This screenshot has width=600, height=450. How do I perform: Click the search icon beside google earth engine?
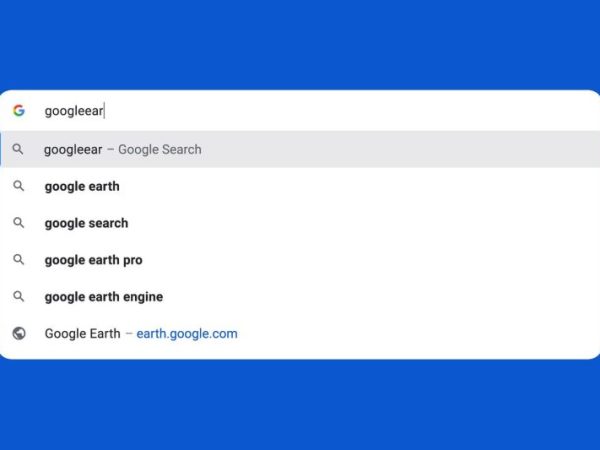tap(19, 297)
